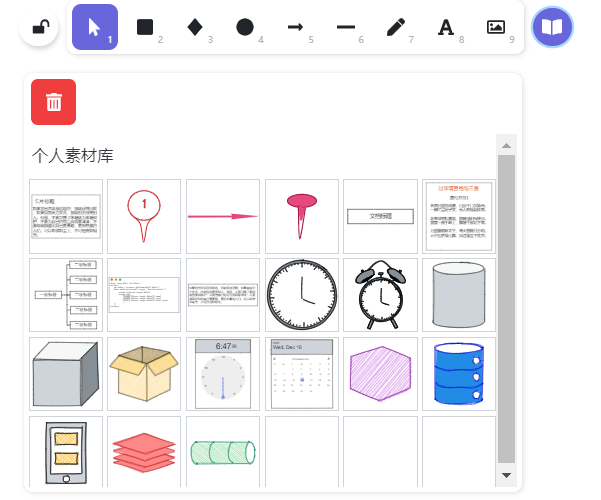Insert the alarm clock library item

pyautogui.click(x=381, y=295)
